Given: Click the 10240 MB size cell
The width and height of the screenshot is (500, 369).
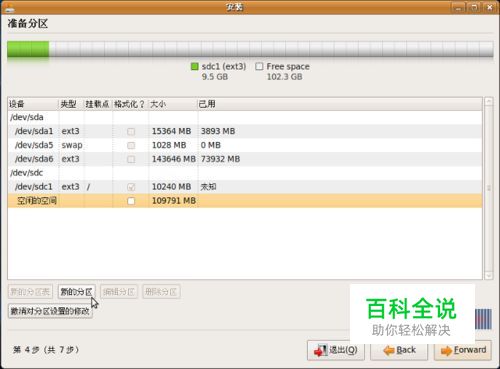Looking at the screenshot, I should point(171,187).
